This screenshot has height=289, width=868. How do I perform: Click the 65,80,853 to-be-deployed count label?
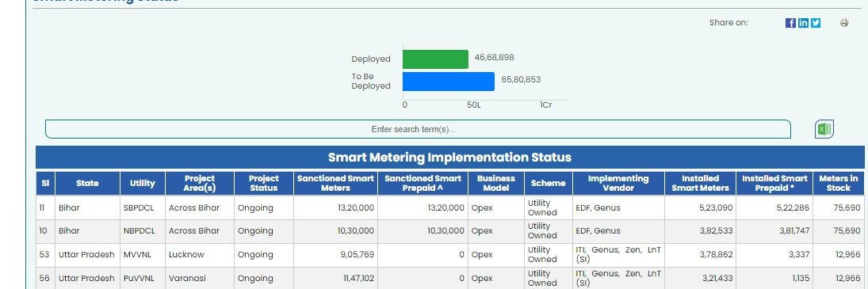tap(521, 79)
